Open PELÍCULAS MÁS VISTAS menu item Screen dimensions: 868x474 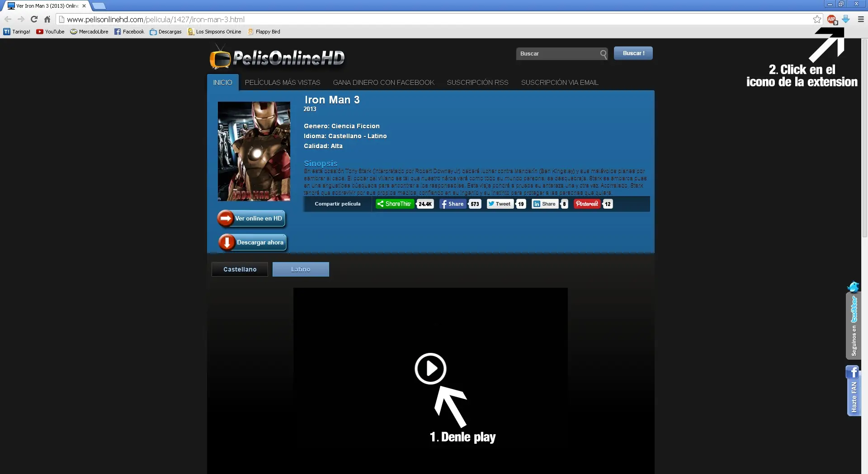pos(283,83)
